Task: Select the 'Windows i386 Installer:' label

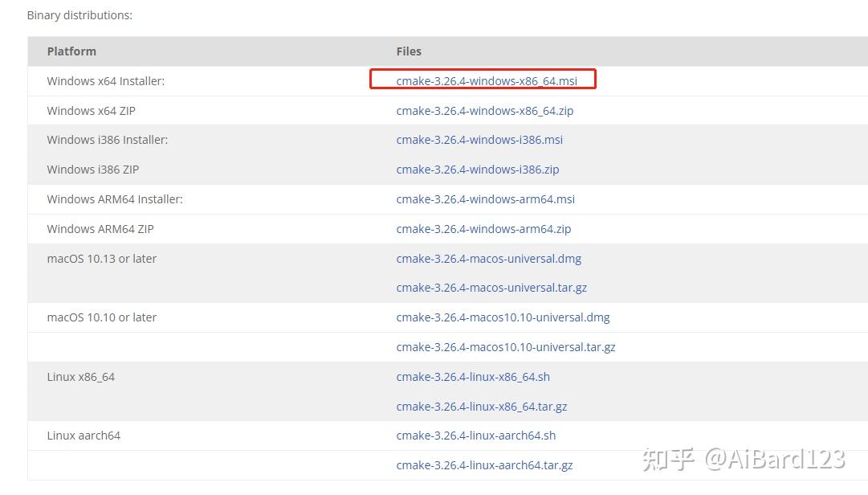Action: coord(108,140)
